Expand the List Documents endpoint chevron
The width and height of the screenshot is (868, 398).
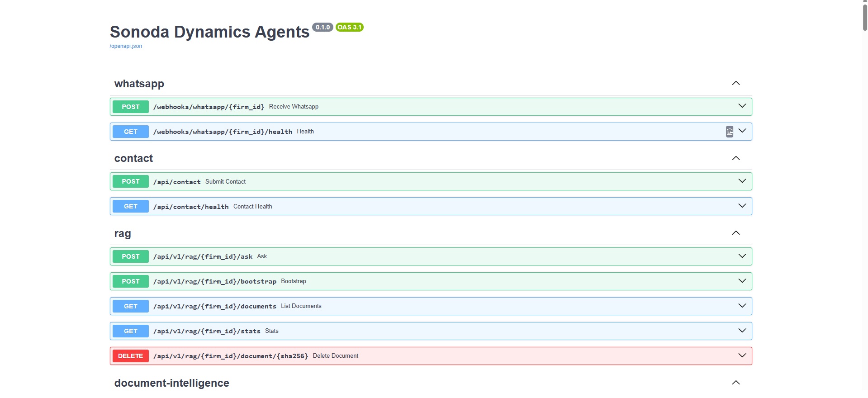(742, 306)
